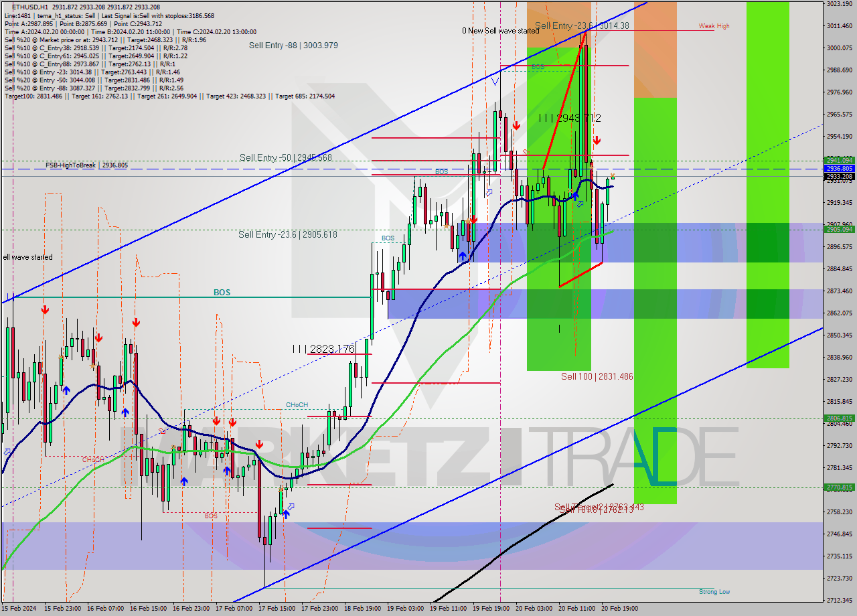This screenshot has height=616, width=857.
Task: Click the green 2806.815 price tag
Action: (839, 418)
